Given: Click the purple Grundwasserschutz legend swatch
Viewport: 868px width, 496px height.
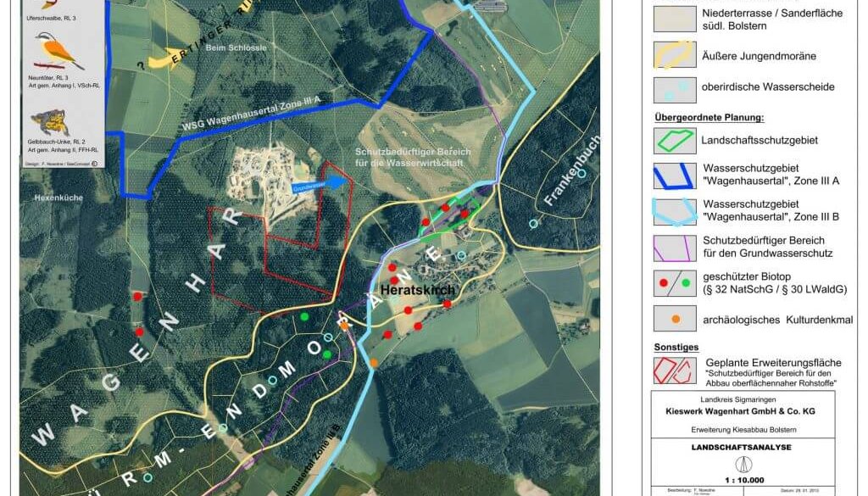Looking at the screenshot, I should [x=674, y=247].
